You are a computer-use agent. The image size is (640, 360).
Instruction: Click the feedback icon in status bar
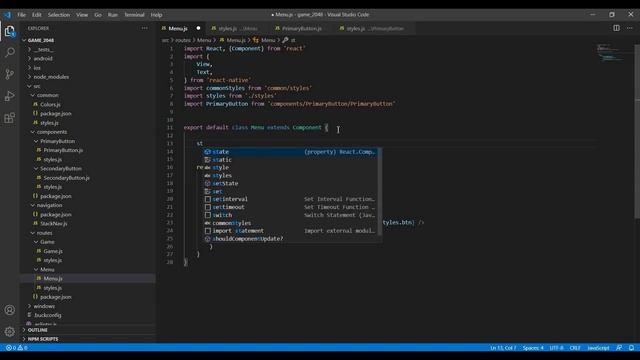pos(619,348)
